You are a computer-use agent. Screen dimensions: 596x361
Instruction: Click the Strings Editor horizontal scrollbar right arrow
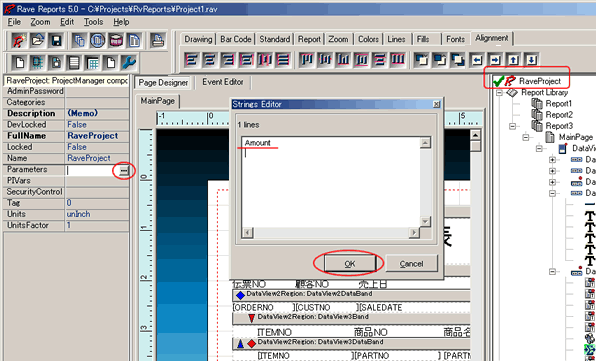tap(414, 233)
